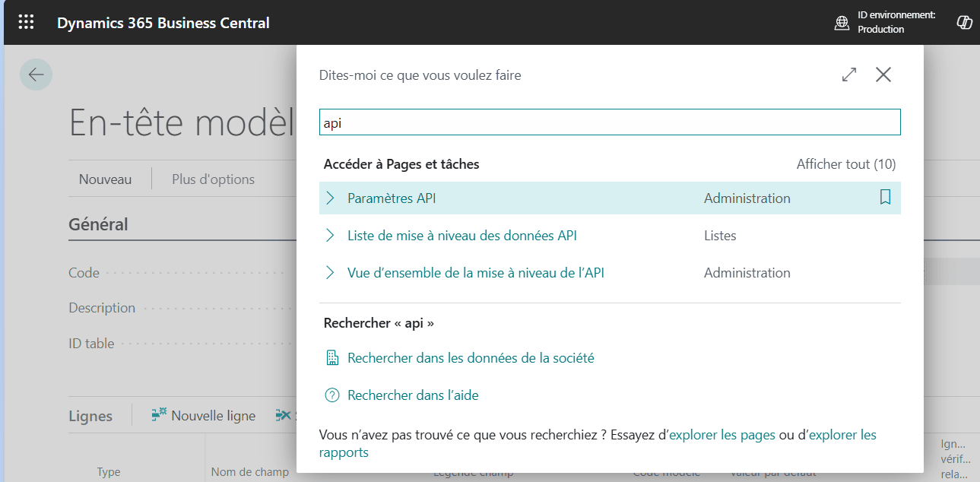Open the app launcher waffle icon
This screenshot has height=482, width=980.
[x=26, y=22]
